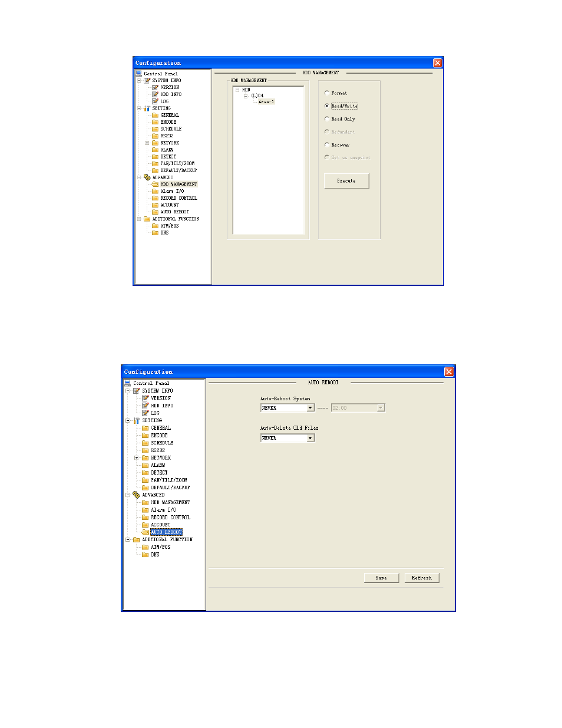Image resolution: width=562 pixels, height=728 pixels.
Task: Click Control Panel computer icon in HDD Management window
Action: click(x=139, y=74)
